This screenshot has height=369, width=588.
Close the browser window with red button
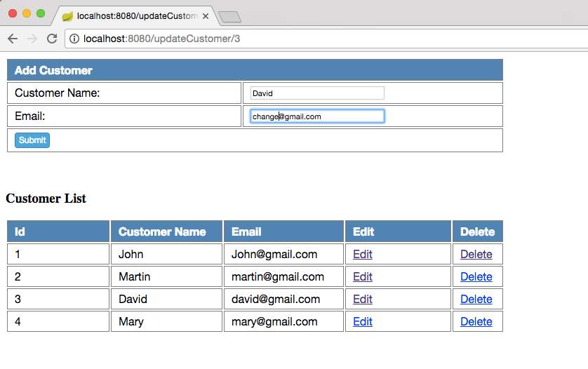pos(13,13)
